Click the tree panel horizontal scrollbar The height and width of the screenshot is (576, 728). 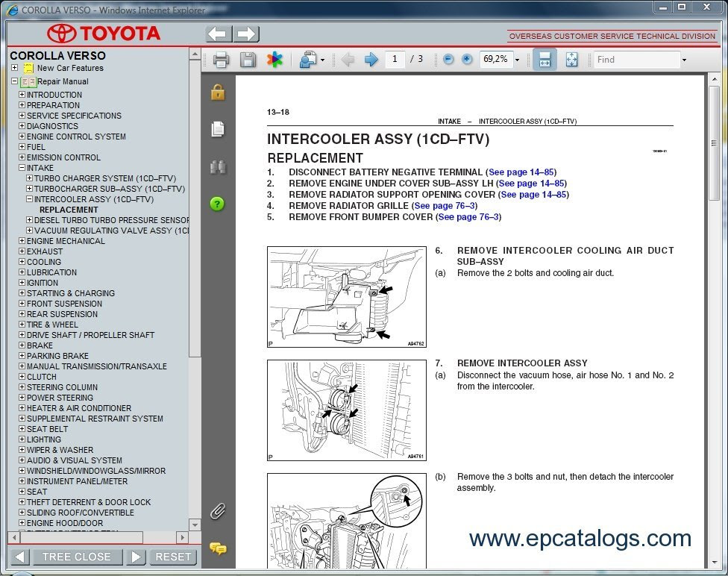tap(82, 537)
